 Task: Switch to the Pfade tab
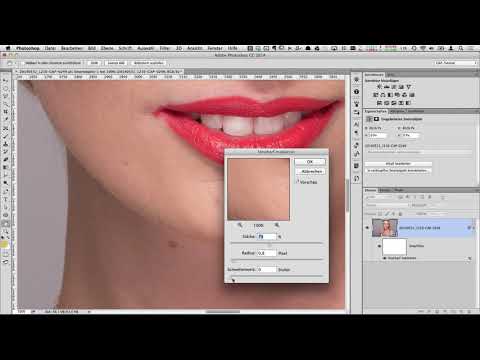pos(399,190)
